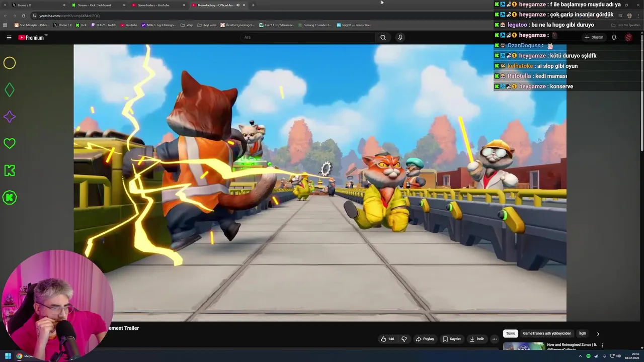Click the yellow circle overlay icon
The width and height of the screenshot is (644, 362).
tap(10, 63)
